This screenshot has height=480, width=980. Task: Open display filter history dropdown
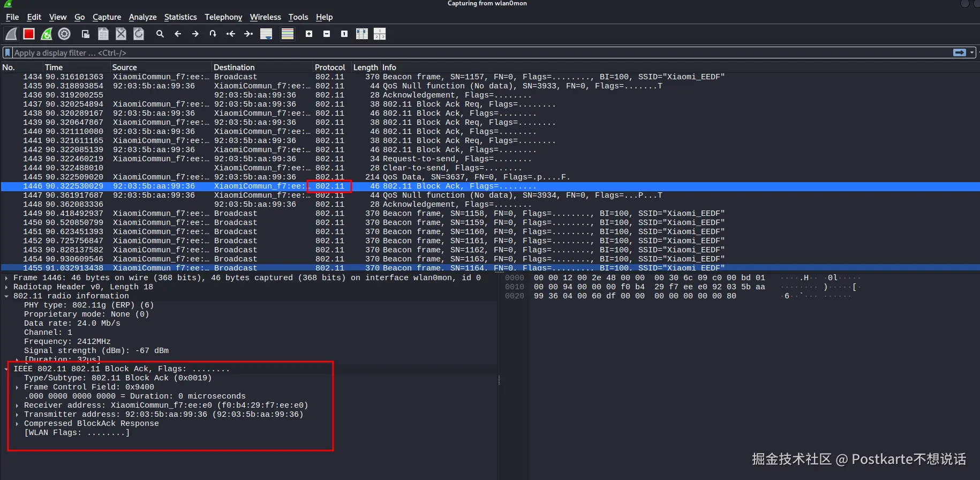click(972, 52)
